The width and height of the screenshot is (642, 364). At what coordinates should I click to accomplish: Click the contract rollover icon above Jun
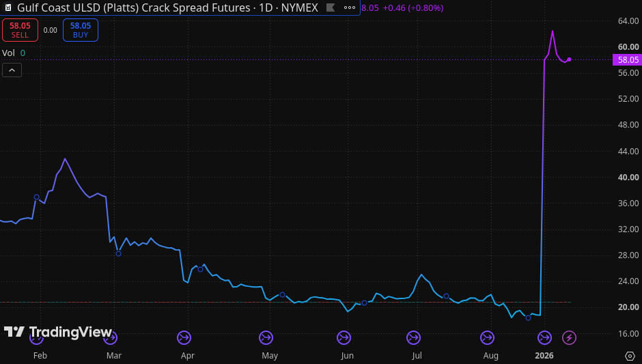pyautogui.click(x=344, y=338)
